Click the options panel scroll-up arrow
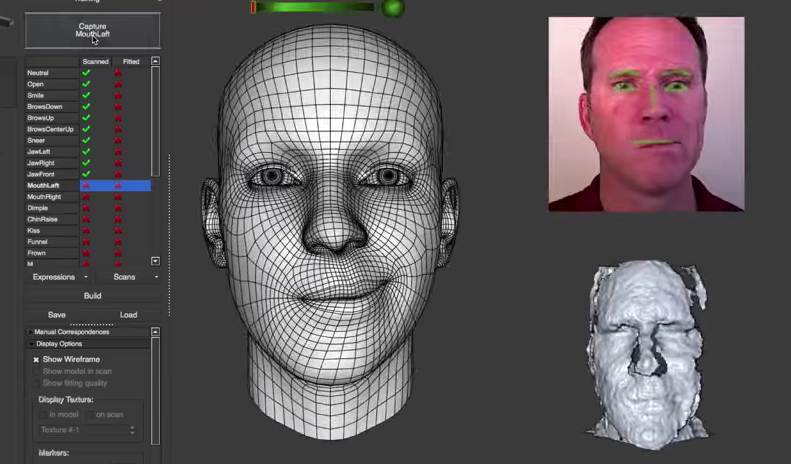This screenshot has width=791, height=464. pos(155,331)
